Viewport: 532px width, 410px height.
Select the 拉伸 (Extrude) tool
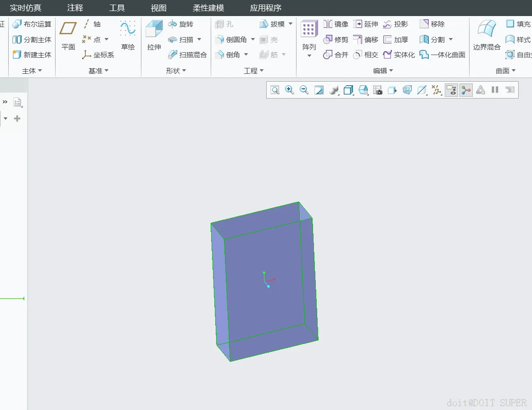pos(154,35)
